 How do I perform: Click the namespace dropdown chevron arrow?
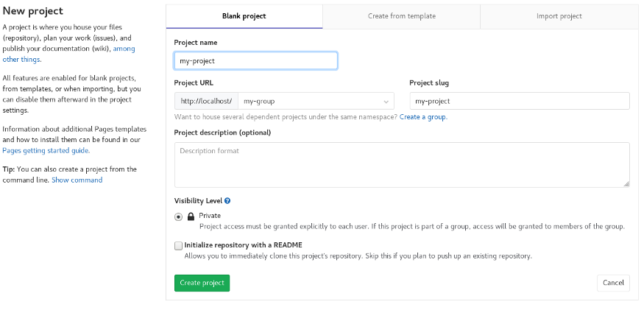click(386, 102)
